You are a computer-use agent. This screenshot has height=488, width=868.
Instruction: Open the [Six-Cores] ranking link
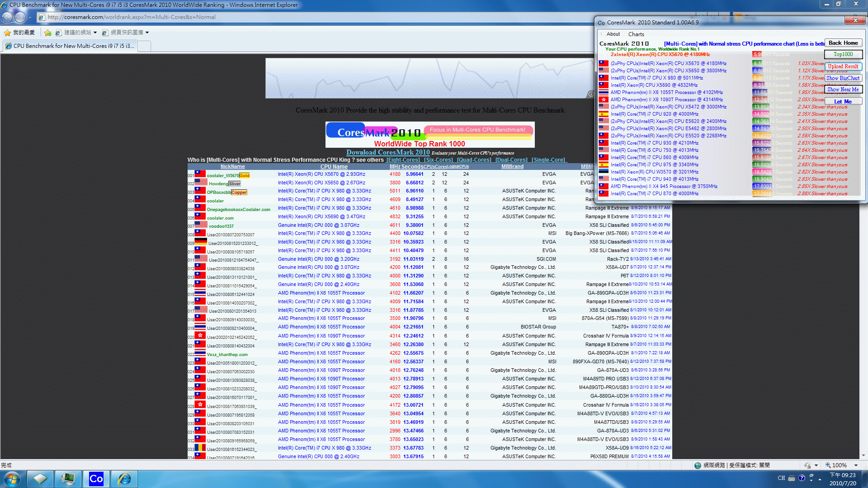[438, 160]
